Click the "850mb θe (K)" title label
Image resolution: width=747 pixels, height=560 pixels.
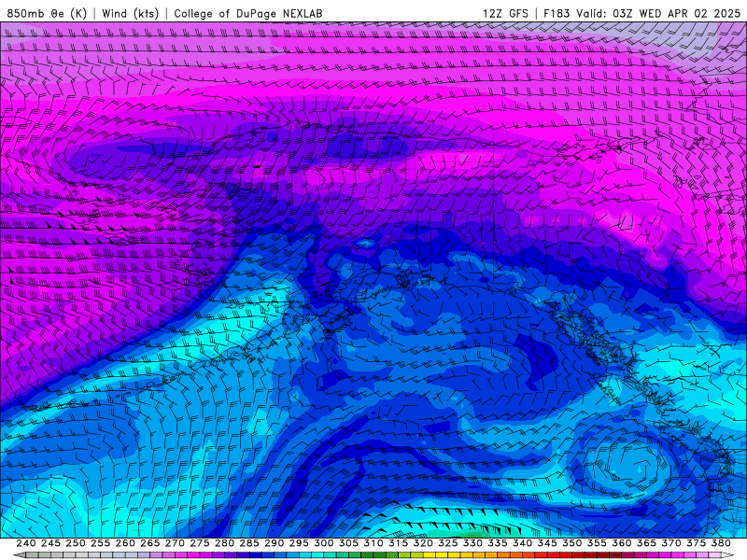pos(47,13)
